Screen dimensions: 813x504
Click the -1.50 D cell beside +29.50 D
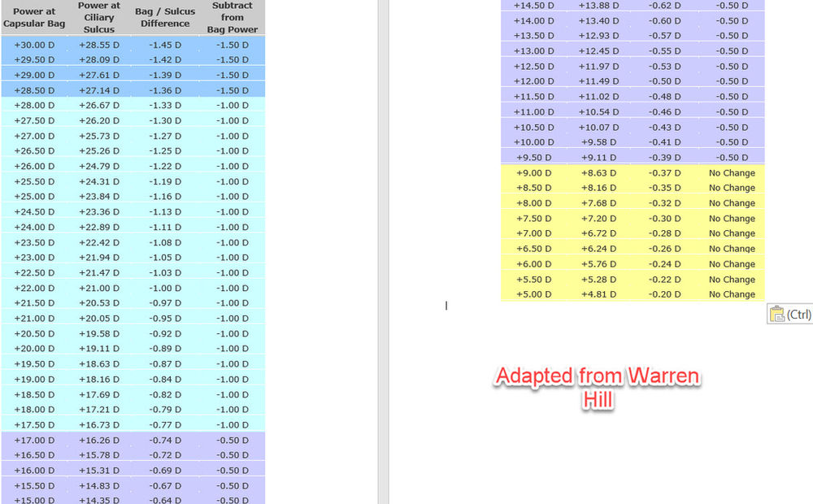232,59
